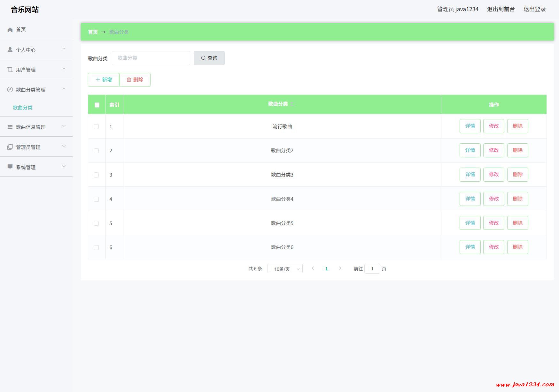Click the list icon beside 歌曲信息管理
Screen dimensions: 559x392
pos(10,127)
